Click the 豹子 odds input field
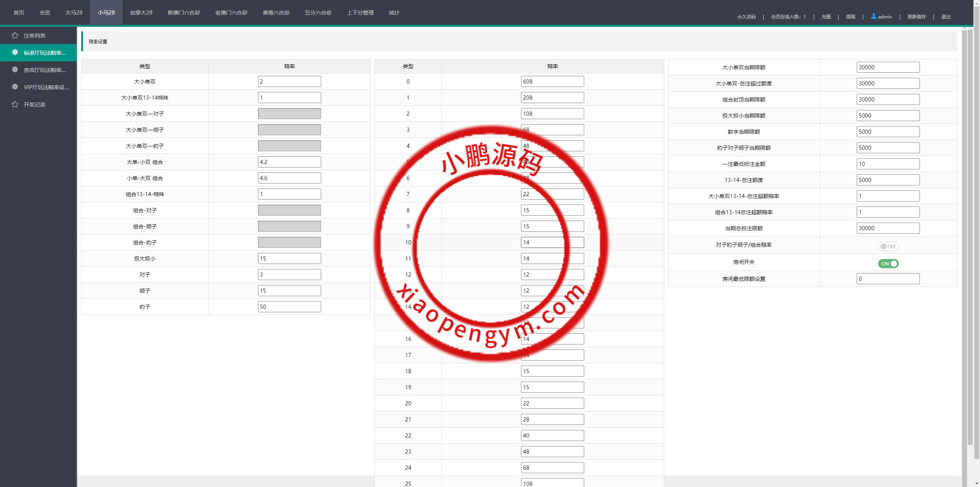 click(289, 307)
